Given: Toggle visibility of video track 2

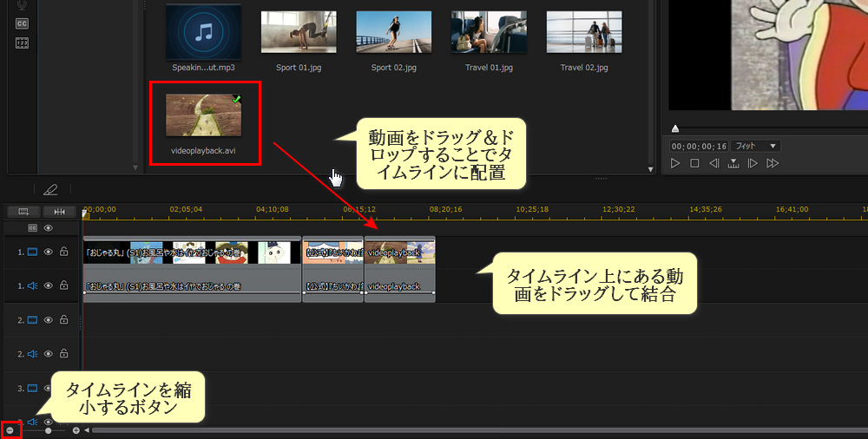Looking at the screenshot, I should [49, 320].
